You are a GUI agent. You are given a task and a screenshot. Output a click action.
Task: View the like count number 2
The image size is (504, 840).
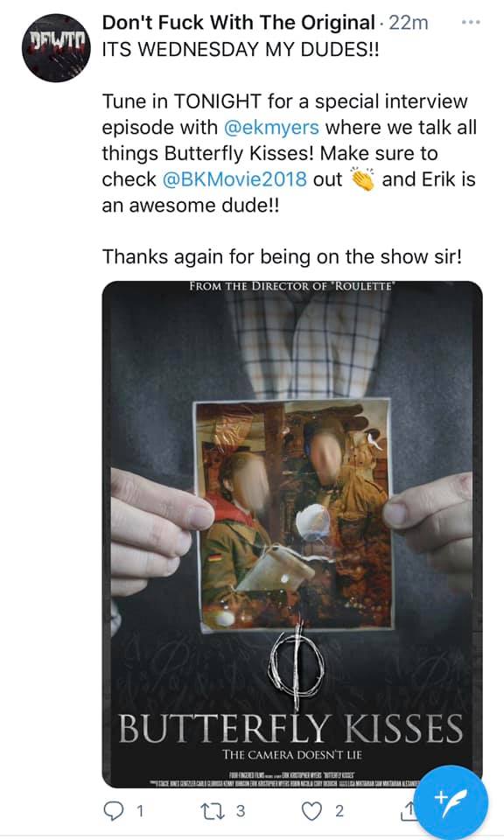tap(339, 811)
